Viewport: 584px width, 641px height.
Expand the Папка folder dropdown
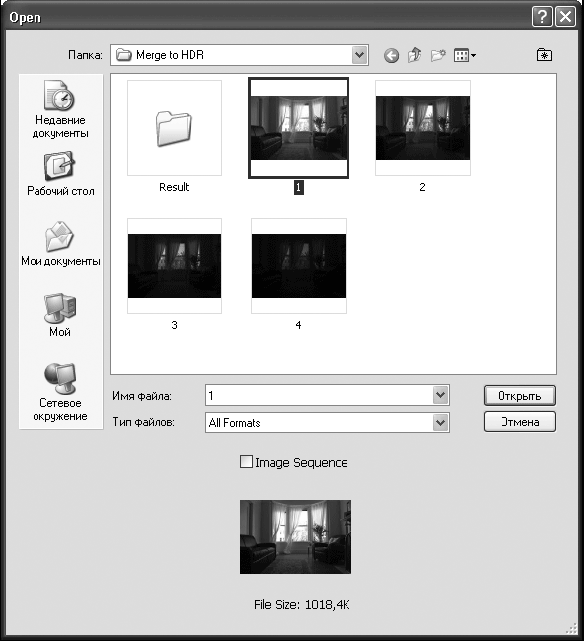[359, 55]
